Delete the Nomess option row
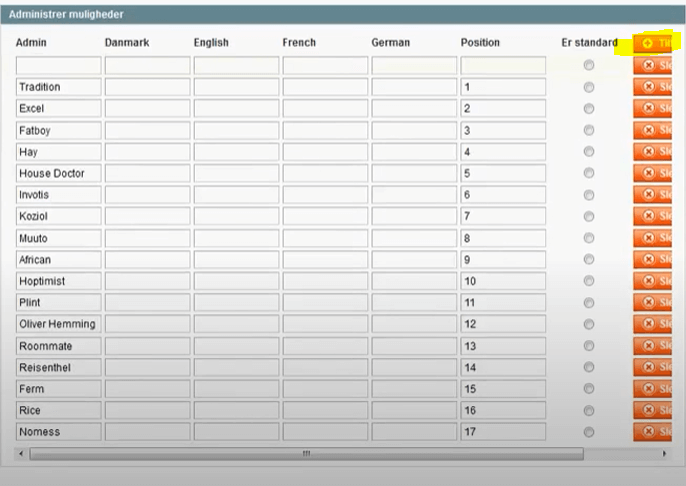The image size is (686, 486). click(652, 431)
